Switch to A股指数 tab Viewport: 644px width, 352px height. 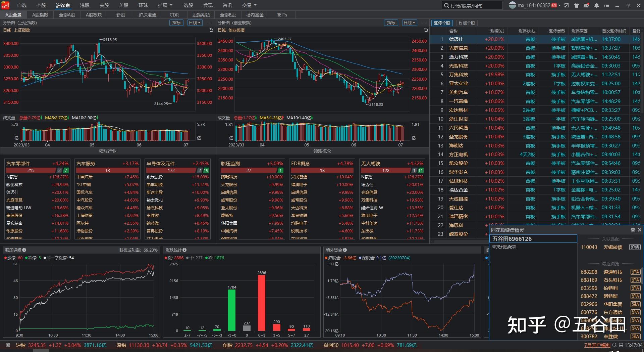click(x=40, y=15)
